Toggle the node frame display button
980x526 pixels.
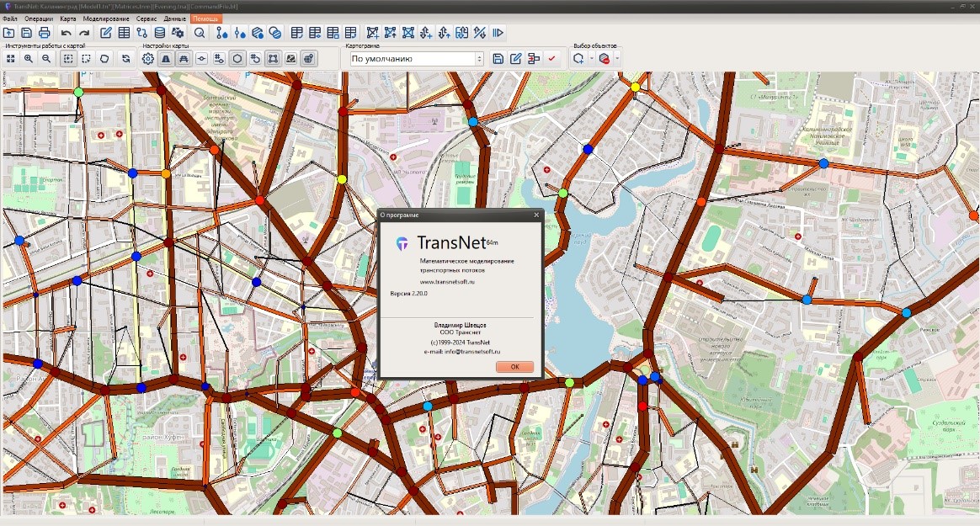click(273, 58)
